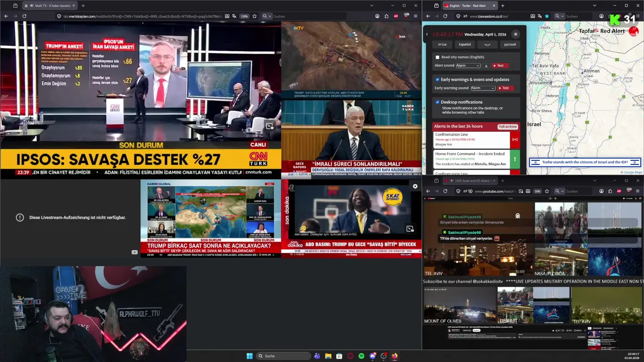
Task: Toggle the Tzofar light/dark theme sun icon
Action: [515, 34]
